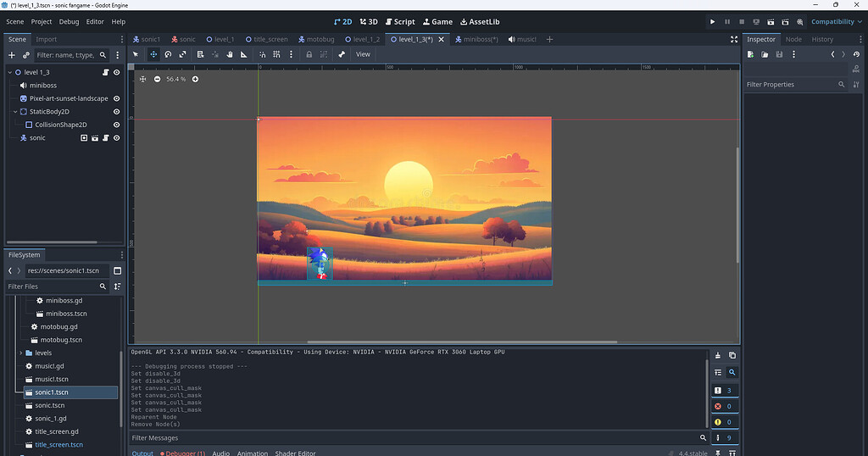Open the Debugger bottom panel
The image size is (868, 456).
click(183, 453)
